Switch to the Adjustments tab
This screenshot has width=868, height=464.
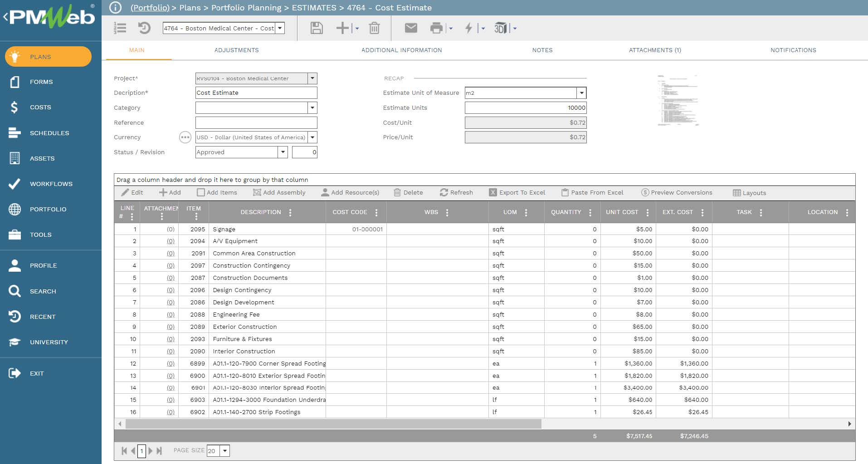(236, 50)
